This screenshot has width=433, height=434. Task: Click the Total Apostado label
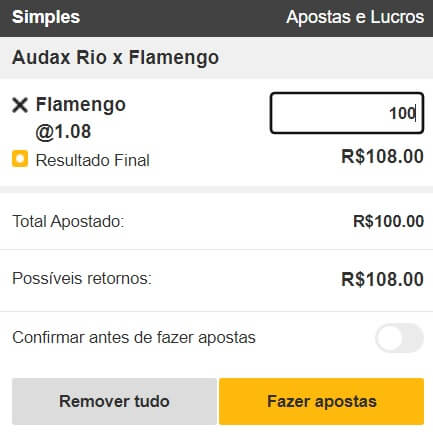(68, 221)
